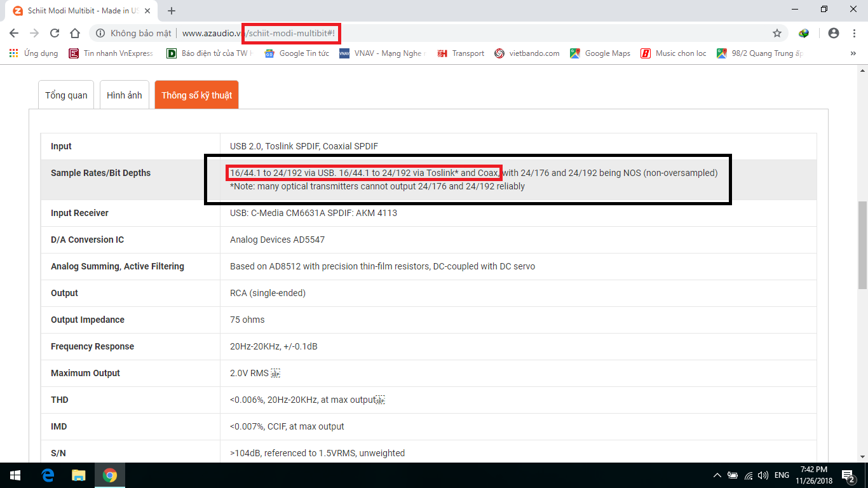View site info for 'Không bảo mật'
This screenshot has width=868, height=488.
(133, 33)
